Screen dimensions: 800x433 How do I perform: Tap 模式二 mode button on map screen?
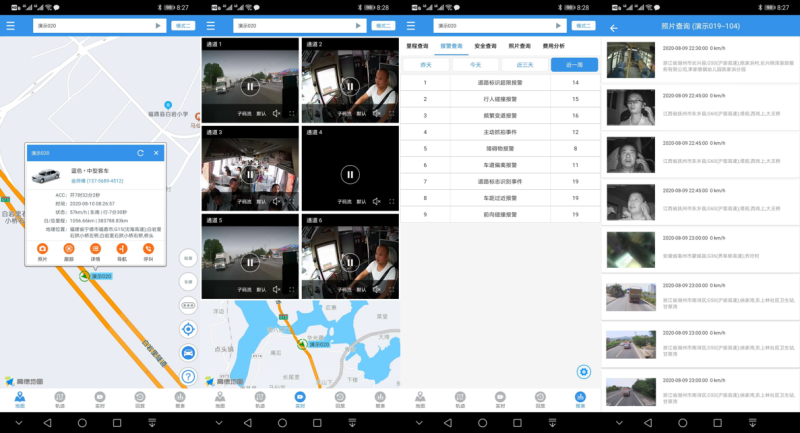click(x=183, y=26)
